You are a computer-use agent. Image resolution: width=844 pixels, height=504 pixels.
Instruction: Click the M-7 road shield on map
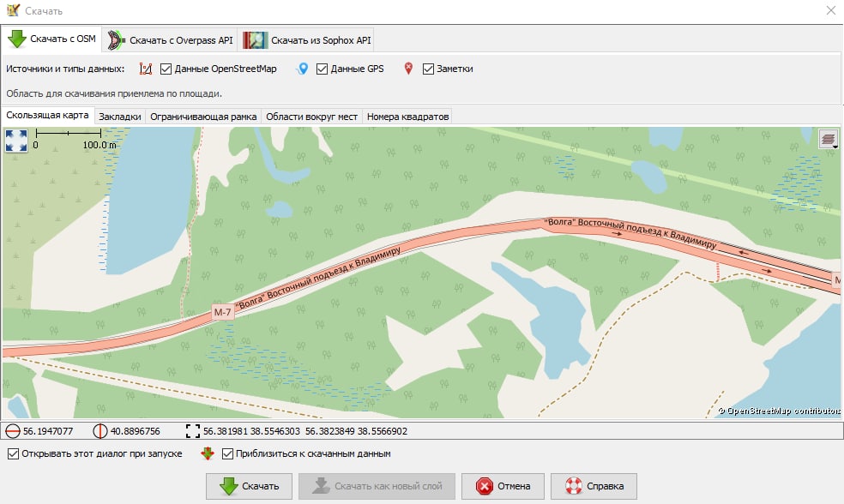click(x=222, y=312)
